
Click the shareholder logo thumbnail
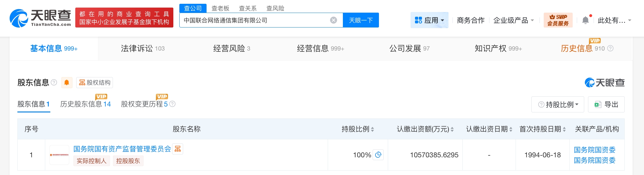[59, 155]
